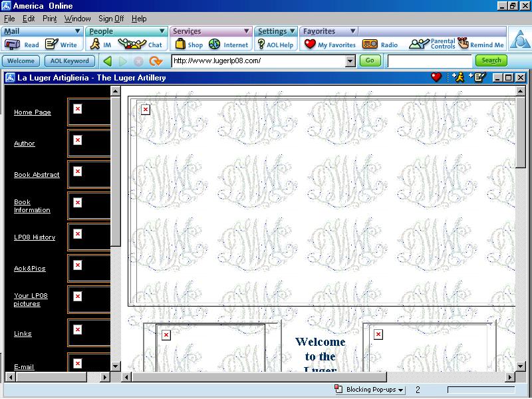Open the Print menu
Image resolution: width=532 pixels, height=399 pixels.
point(49,19)
